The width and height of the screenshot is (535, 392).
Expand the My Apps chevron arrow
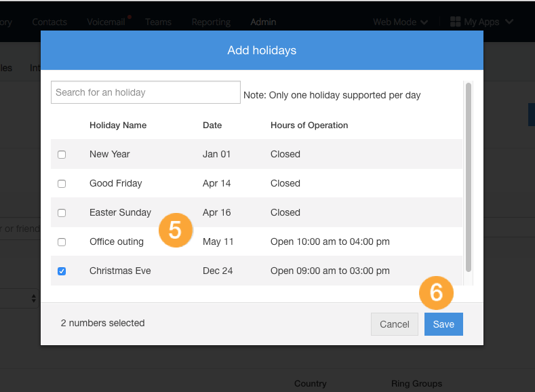pos(509,22)
